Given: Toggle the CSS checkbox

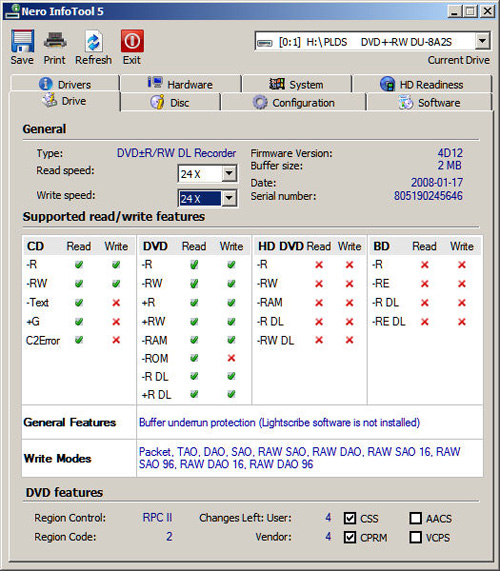Looking at the screenshot, I should 350,518.
